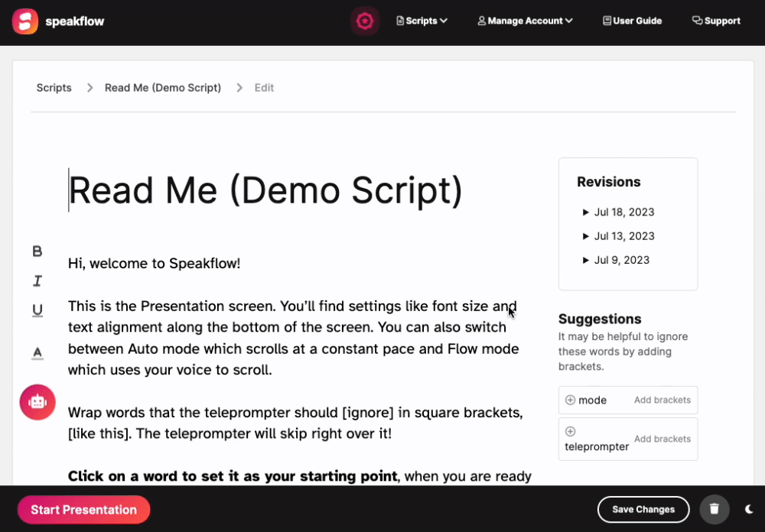Open the Support page
This screenshot has width=765, height=532.
pyautogui.click(x=716, y=21)
